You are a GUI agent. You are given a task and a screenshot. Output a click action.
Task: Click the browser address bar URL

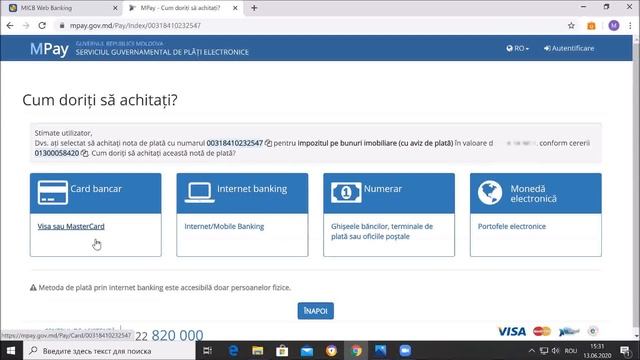(x=135, y=25)
